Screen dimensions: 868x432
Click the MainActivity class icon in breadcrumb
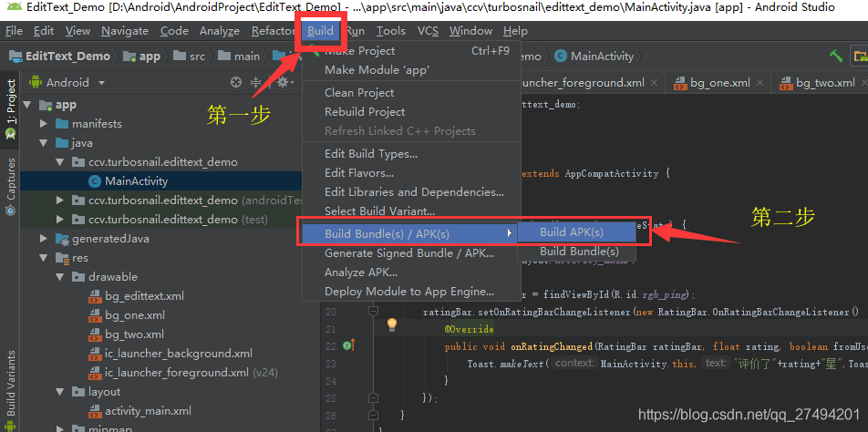pos(560,56)
